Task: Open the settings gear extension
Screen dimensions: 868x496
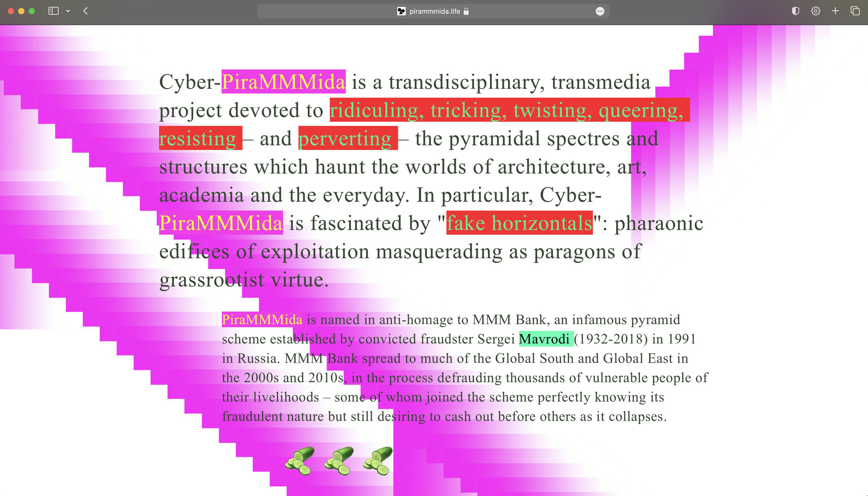Action: 815,11
